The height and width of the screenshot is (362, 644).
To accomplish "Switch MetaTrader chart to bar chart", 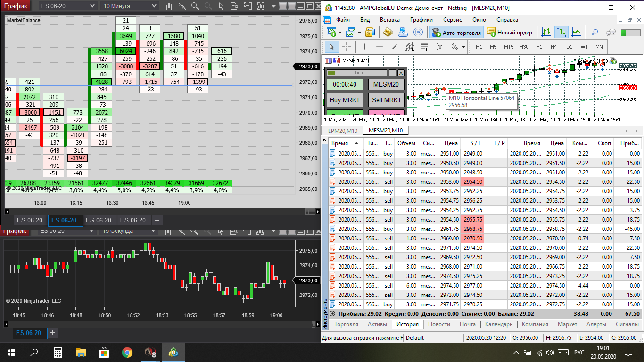I will [x=546, y=33].
